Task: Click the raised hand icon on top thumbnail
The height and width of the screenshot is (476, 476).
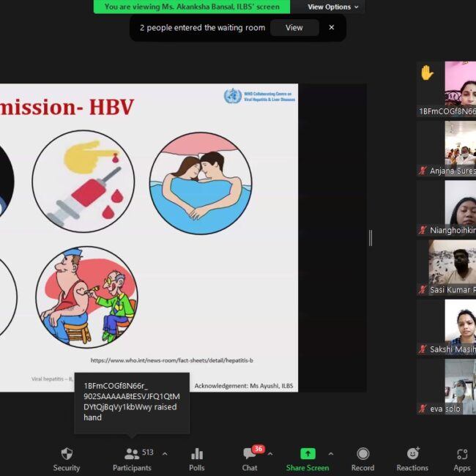Action: pyautogui.click(x=426, y=73)
